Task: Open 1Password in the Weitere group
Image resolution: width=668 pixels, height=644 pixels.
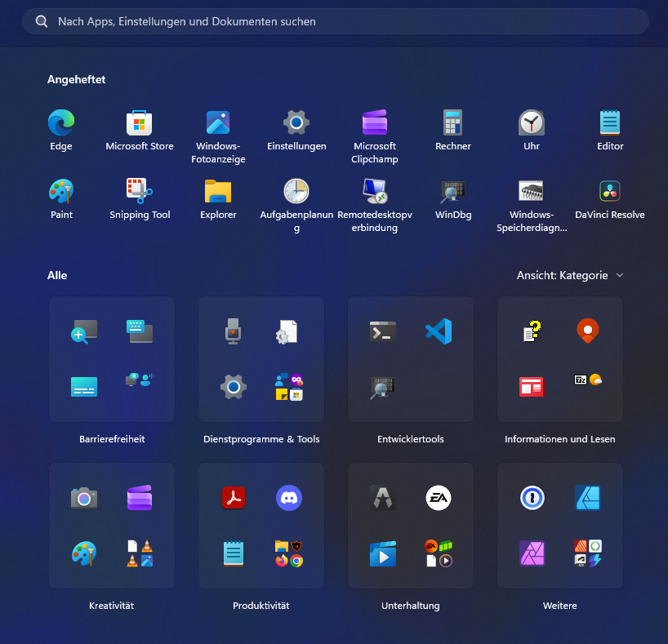Action: click(x=532, y=497)
